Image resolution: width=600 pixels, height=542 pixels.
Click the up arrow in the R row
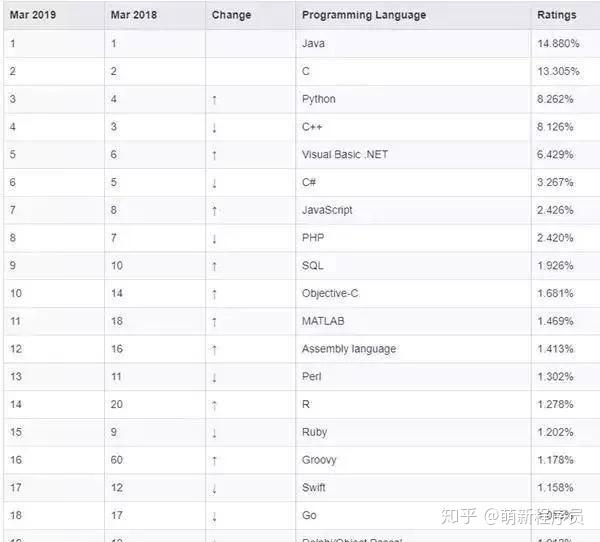point(214,405)
